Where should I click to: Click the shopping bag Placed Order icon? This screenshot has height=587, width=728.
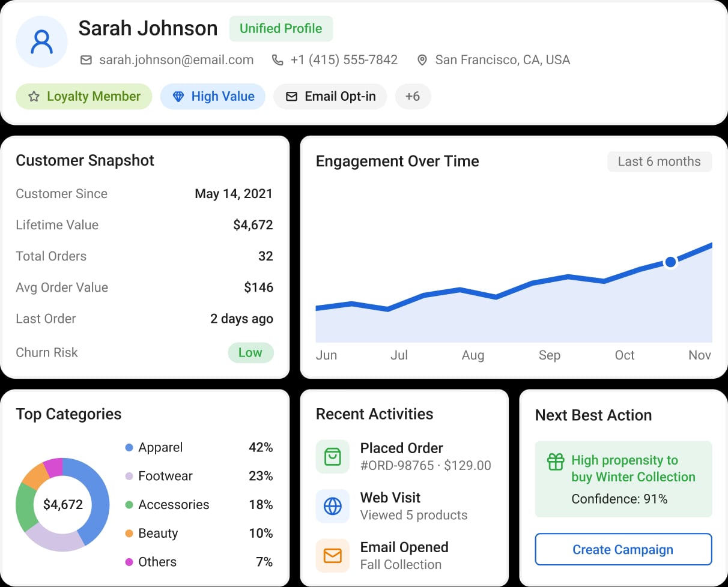click(x=332, y=457)
